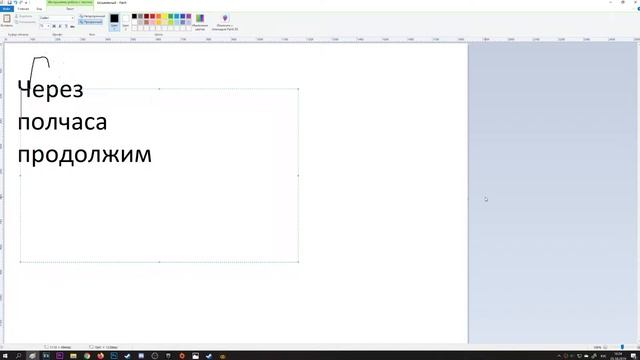The width and height of the screenshot is (640, 360).
Task: Pick the lime palette swatch in second row
Action: coord(171,22)
